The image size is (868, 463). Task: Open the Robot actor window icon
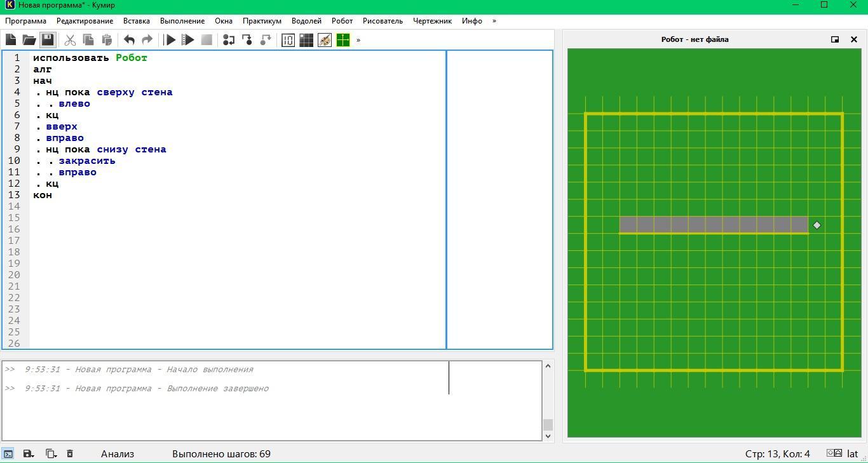click(x=306, y=40)
